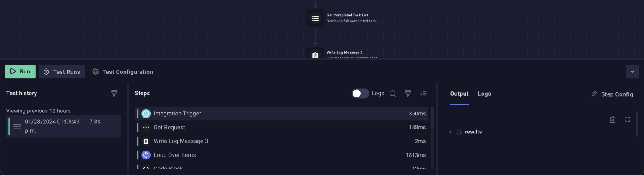This screenshot has width=644, height=175.
Task: Filter the Steps list
Action: (x=408, y=94)
